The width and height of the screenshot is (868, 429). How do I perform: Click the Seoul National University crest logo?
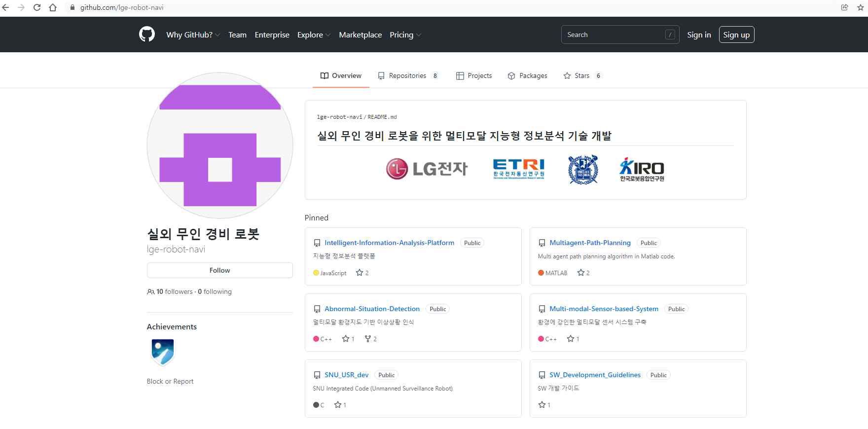(x=583, y=170)
